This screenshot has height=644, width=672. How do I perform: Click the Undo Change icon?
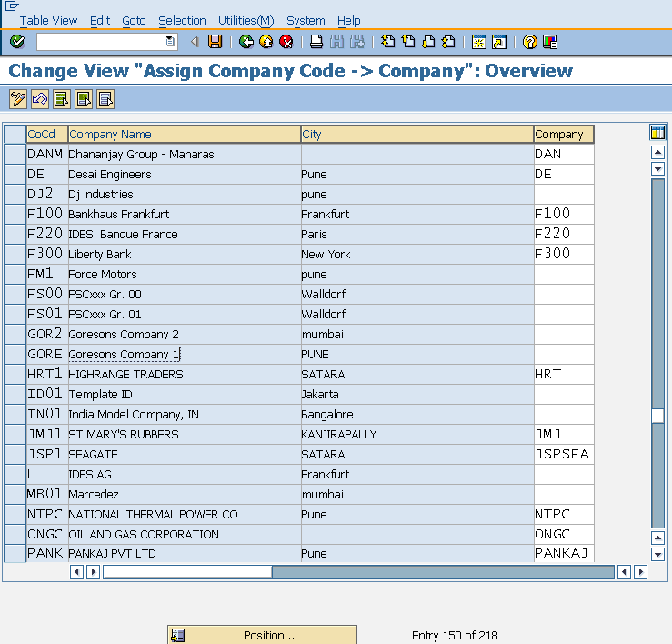[x=40, y=99]
